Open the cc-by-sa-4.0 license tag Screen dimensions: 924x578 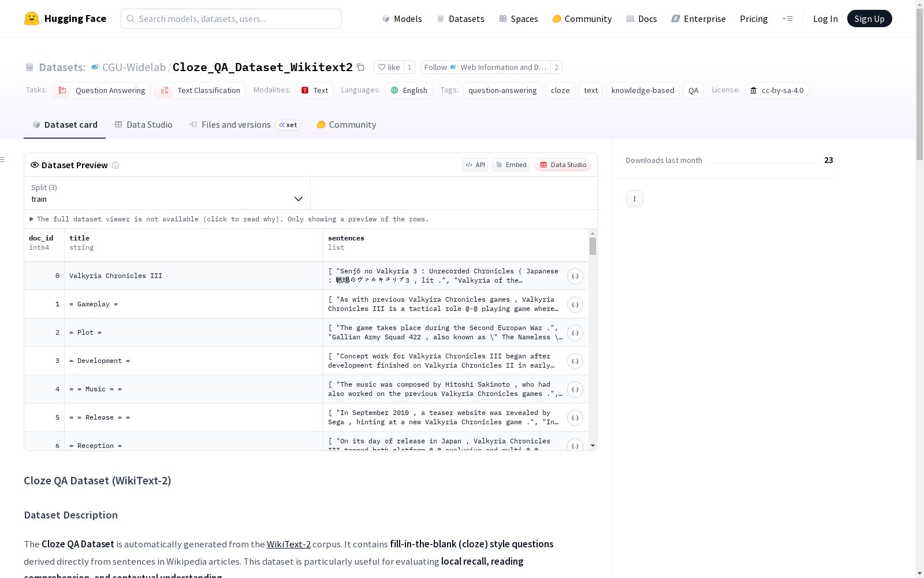point(777,90)
